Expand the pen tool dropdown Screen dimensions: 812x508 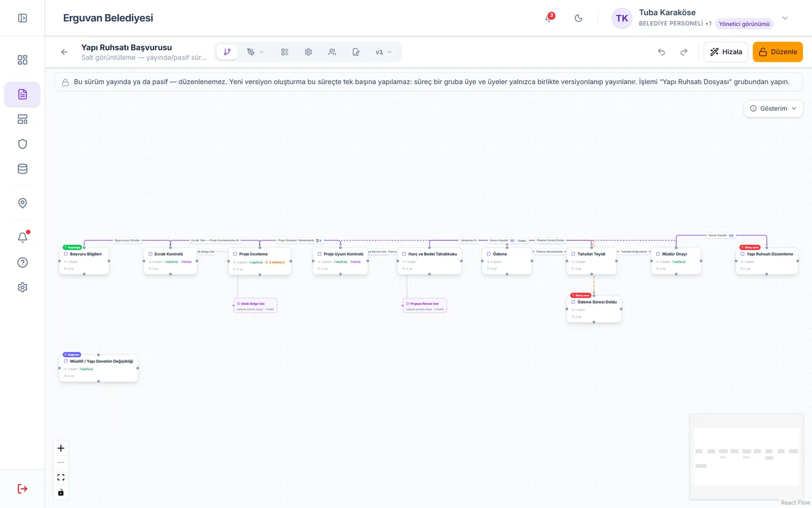point(255,52)
